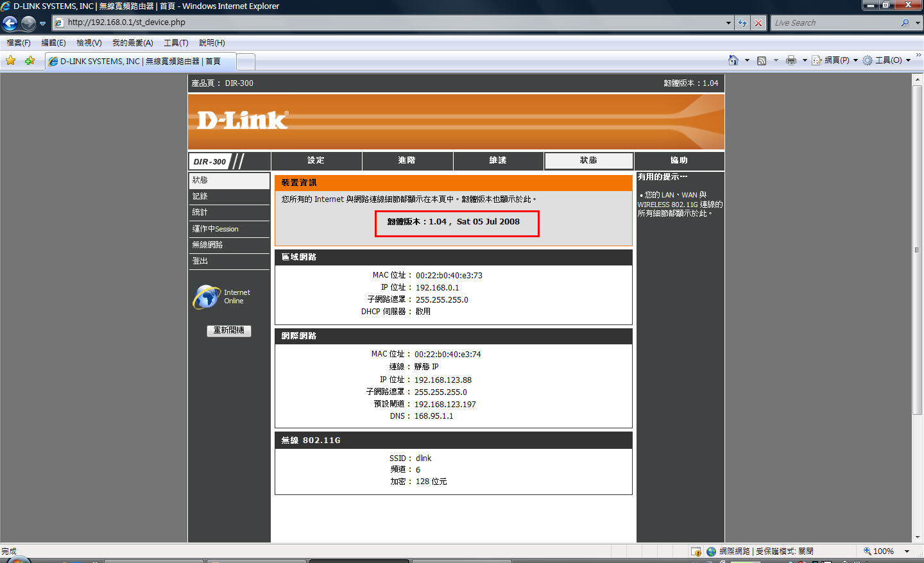Click the command bar overflow chevron

coord(918,55)
